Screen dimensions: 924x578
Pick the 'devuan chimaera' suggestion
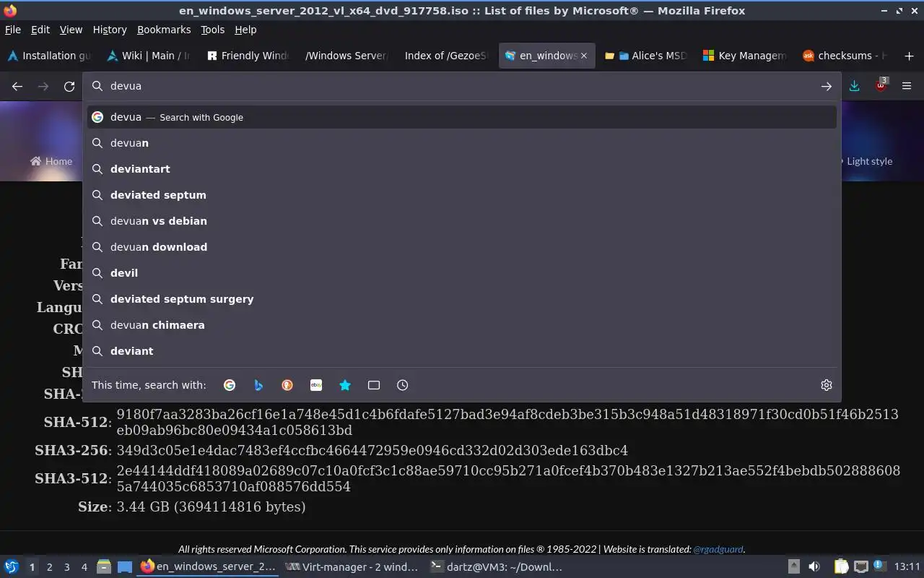tap(462, 325)
